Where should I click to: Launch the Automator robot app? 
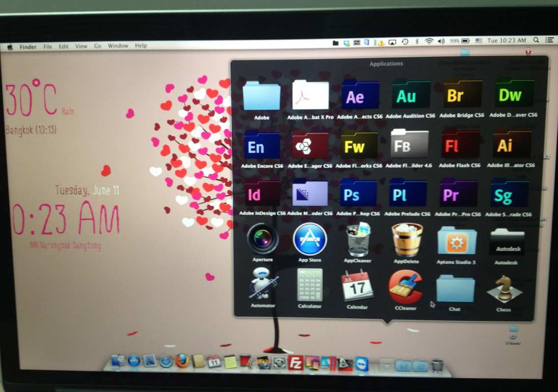click(263, 285)
